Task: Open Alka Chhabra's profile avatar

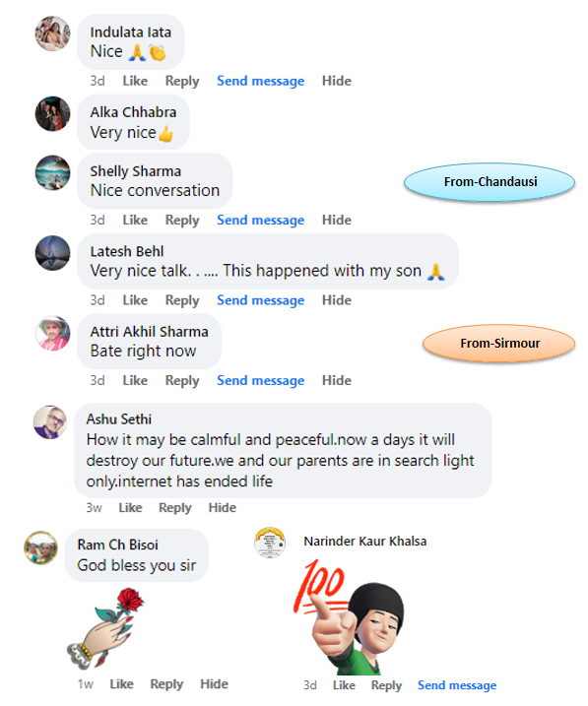Action: point(52,113)
